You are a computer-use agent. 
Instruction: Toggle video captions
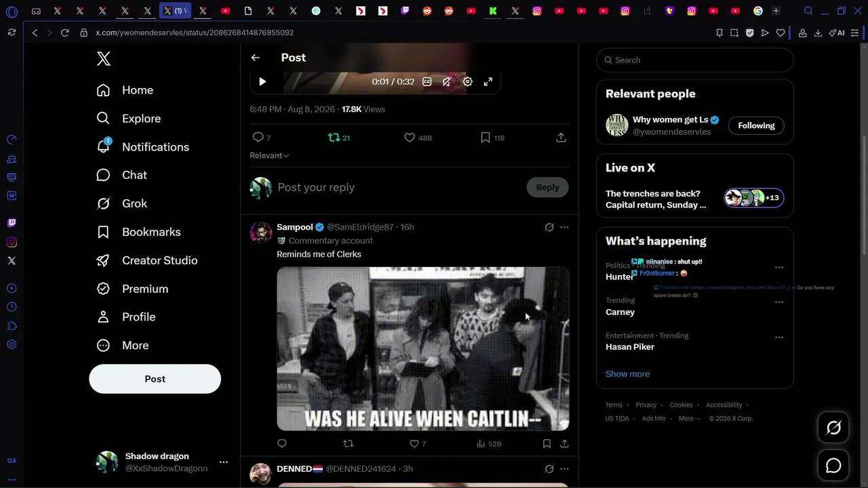click(x=427, y=81)
